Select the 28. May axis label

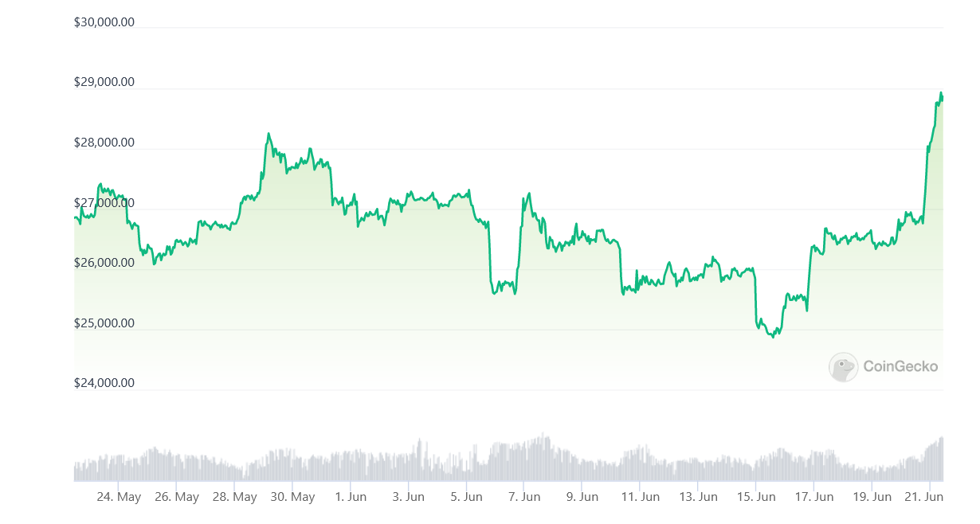tap(234, 497)
